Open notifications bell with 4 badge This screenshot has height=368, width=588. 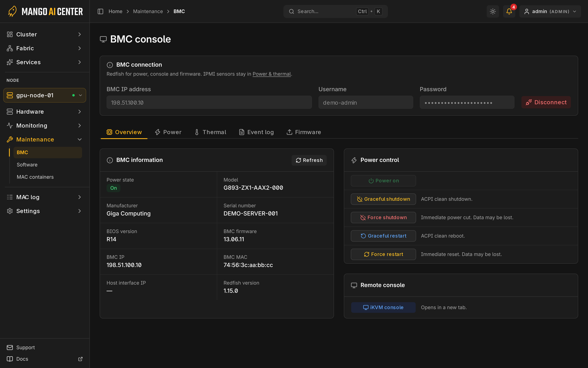[x=509, y=11]
